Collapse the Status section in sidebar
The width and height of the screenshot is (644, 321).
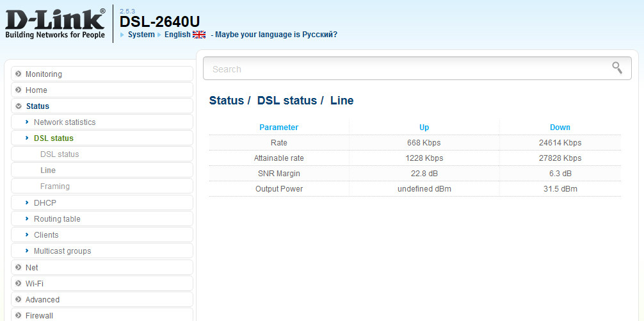click(x=37, y=106)
